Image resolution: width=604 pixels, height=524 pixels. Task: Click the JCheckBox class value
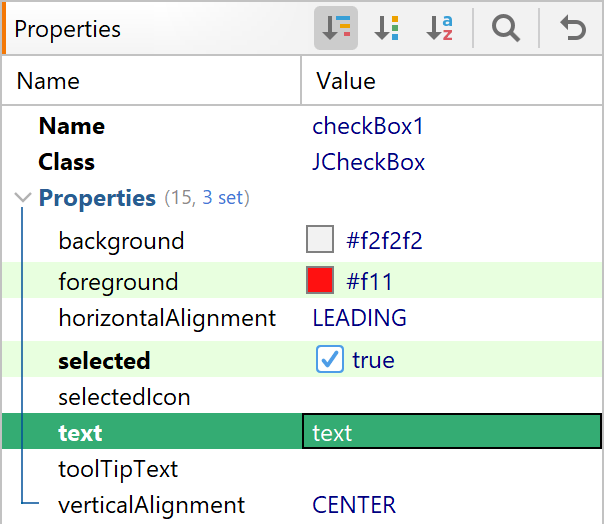pos(368,162)
